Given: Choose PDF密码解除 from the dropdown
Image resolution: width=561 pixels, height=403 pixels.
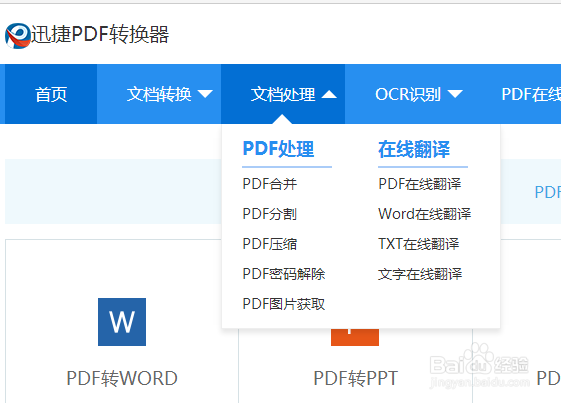Looking at the screenshot, I should coord(284,274).
